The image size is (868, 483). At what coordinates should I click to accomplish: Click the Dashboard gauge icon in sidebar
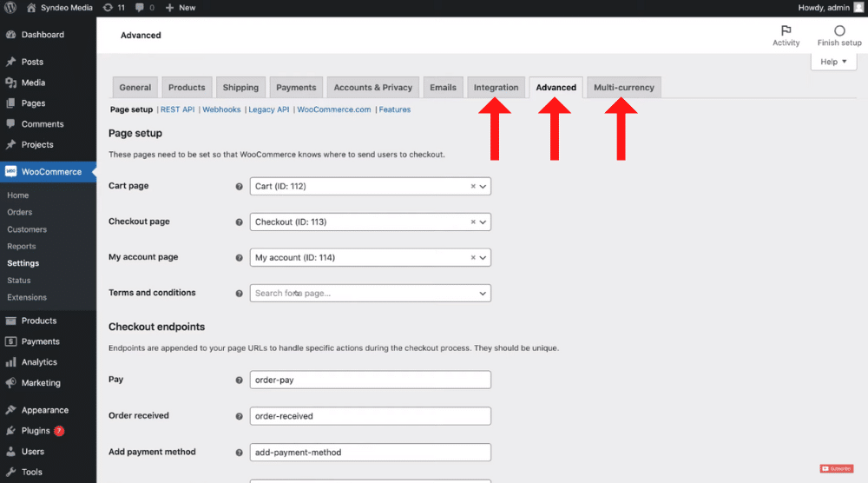[x=10, y=35]
